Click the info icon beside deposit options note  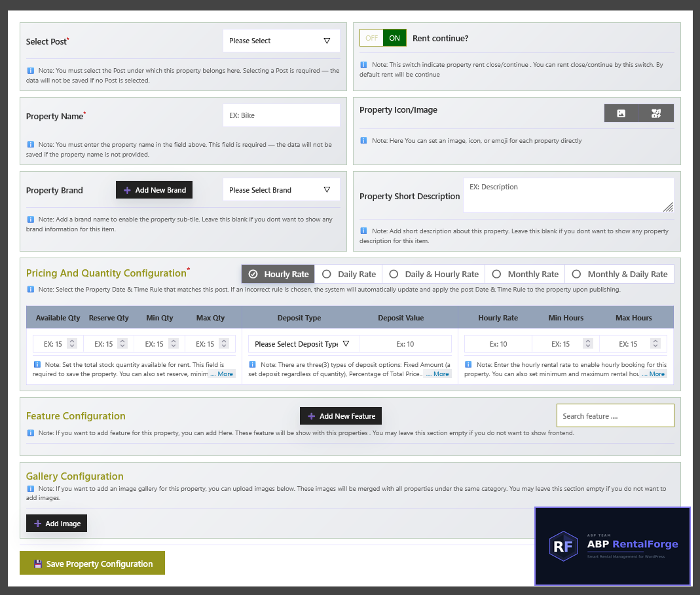[x=252, y=364]
